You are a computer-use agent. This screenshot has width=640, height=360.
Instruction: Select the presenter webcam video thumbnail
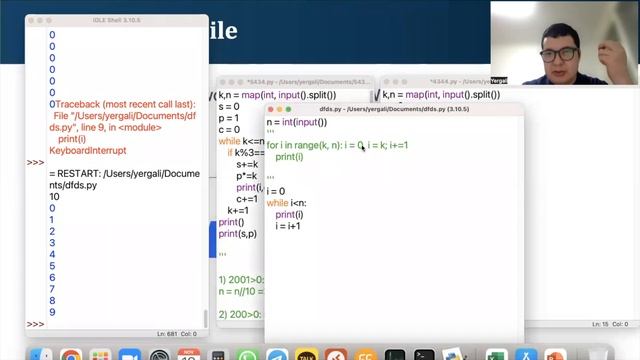coord(564,43)
